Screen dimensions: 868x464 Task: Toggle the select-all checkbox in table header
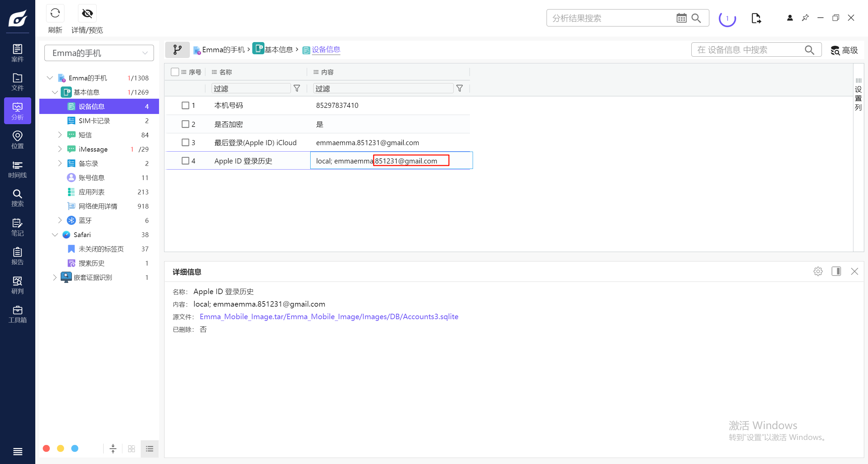[x=175, y=72]
